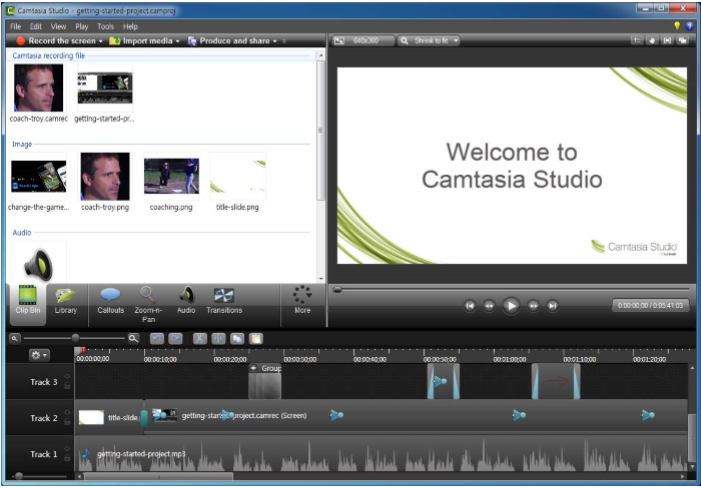
Task: Toggle crop mode in preview toolbar
Action: [636, 41]
